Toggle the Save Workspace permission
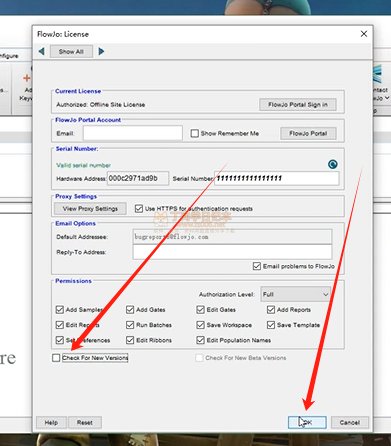 point(200,325)
